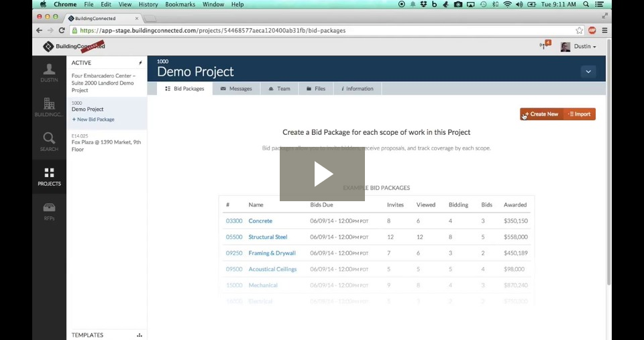The height and width of the screenshot is (340, 644).
Task: Click the Import button
Action: 580,114
